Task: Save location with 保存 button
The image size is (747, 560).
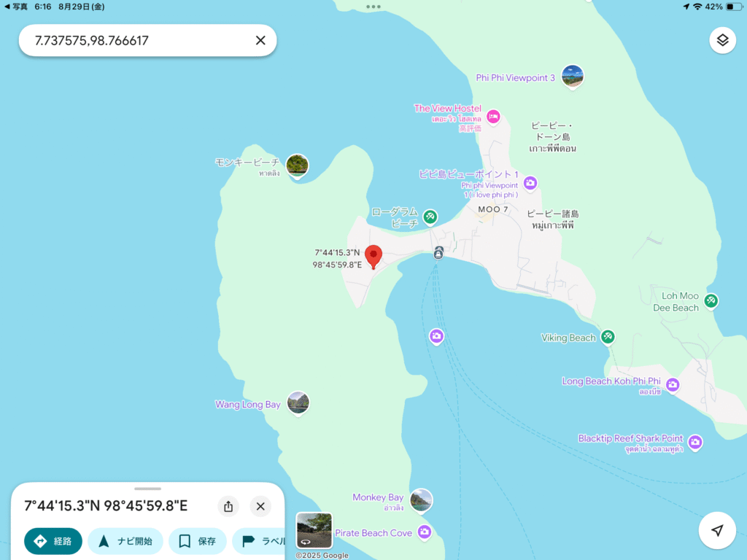Action: tap(197, 541)
